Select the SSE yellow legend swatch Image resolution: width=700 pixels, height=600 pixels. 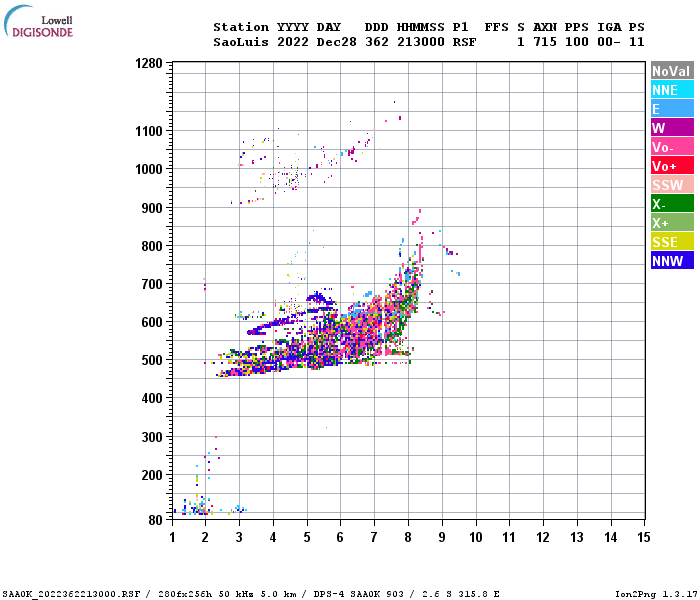[x=672, y=242]
